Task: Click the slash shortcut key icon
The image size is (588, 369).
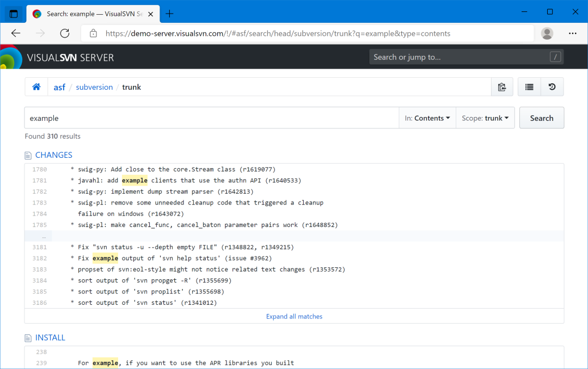Action: click(x=555, y=57)
